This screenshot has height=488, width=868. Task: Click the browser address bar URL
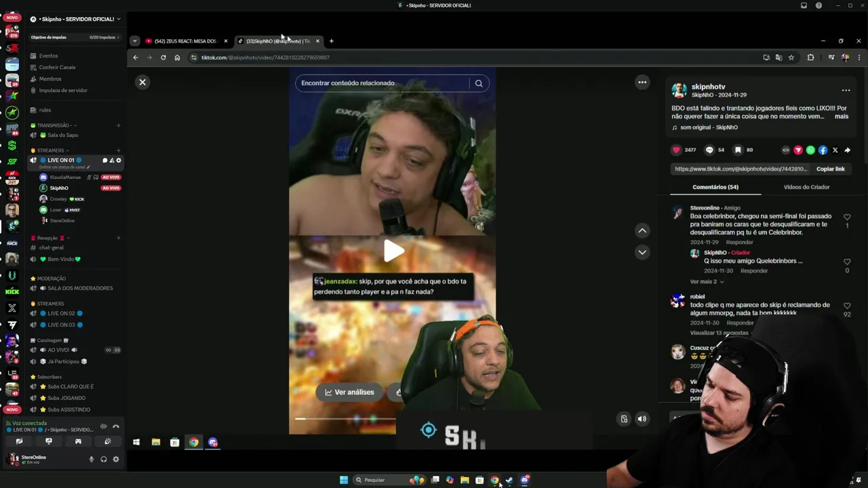point(264,58)
